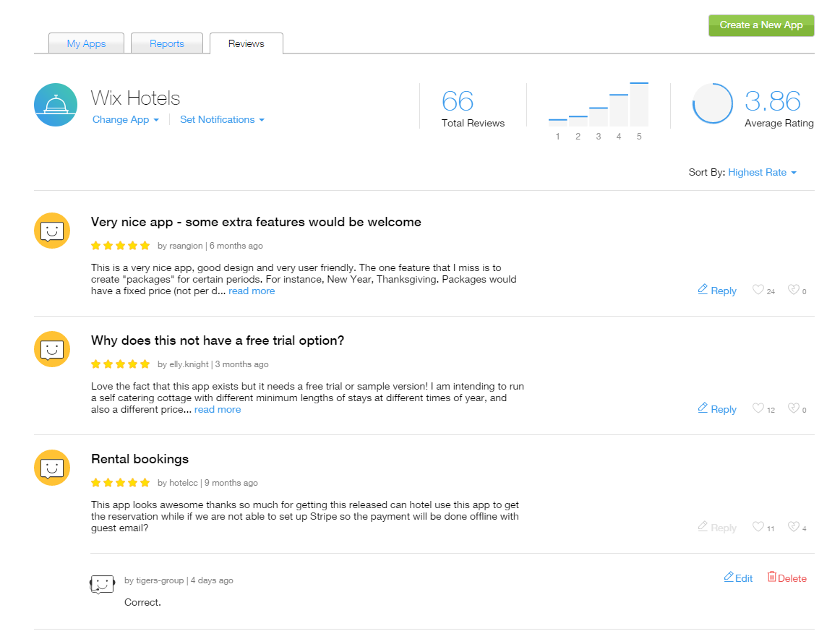This screenshot has height=631, width=840.
Task: Click the heart icon with 11 likes
Action: click(x=758, y=526)
